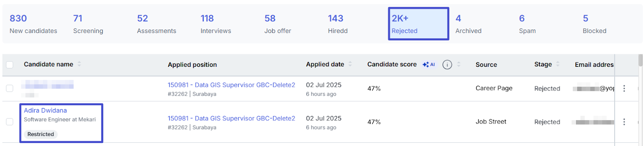Open three-dot menu for Adira Dwidana row
The height and width of the screenshot is (146, 644).
click(x=624, y=122)
